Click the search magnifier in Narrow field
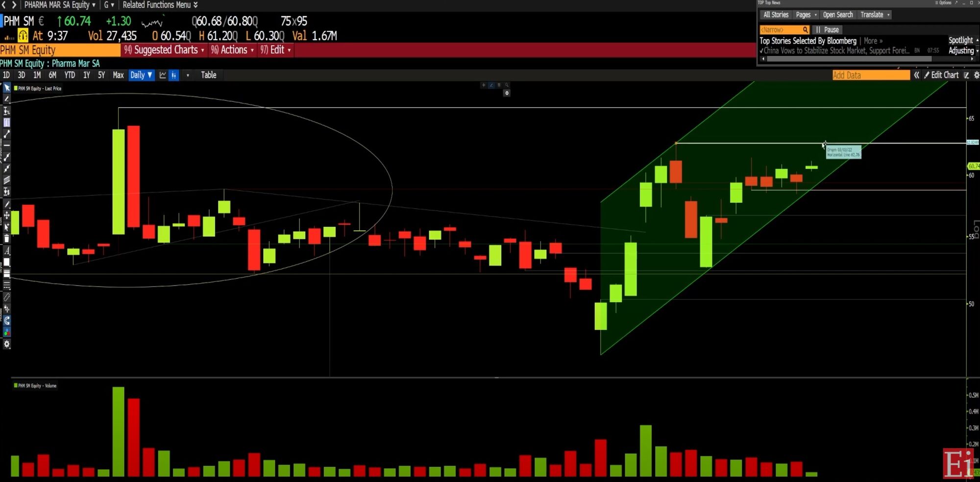Viewport: 980px width, 482px height. [805, 30]
